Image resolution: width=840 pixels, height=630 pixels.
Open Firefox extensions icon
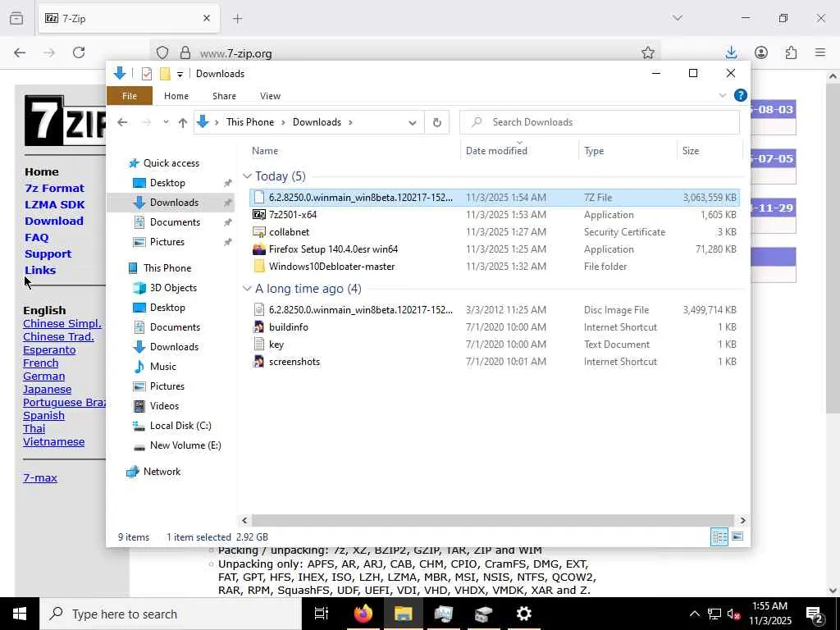[791, 52]
